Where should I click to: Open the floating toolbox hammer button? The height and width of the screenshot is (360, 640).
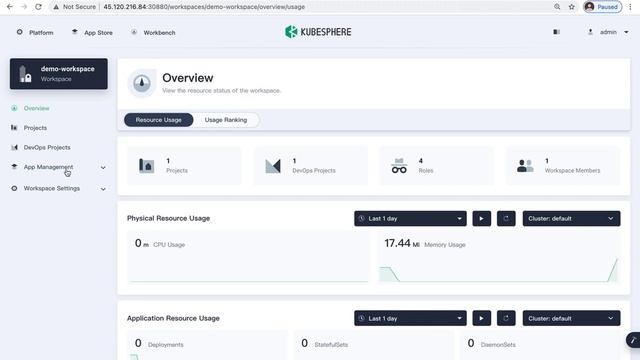click(x=633, y=340)
